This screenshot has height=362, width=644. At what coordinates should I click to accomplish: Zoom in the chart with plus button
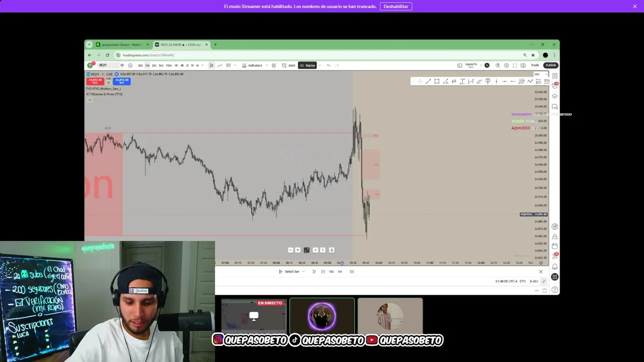(x=297, y=250)
